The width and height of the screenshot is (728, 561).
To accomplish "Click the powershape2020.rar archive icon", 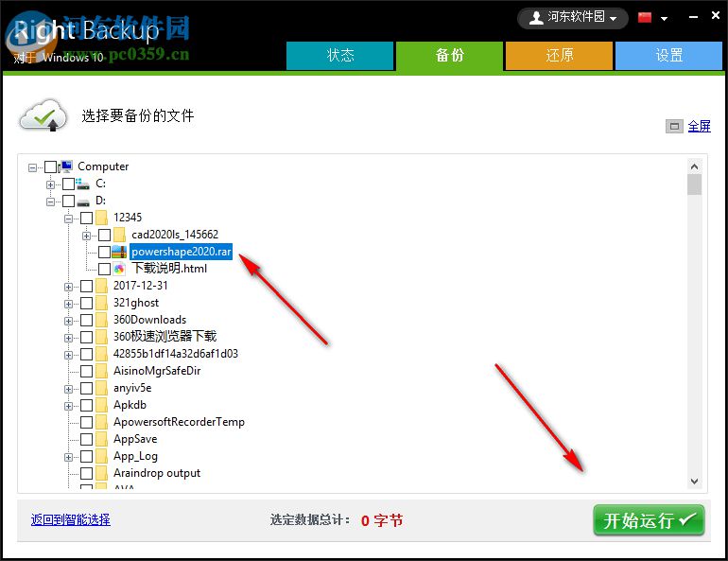I will click(119, 252).
